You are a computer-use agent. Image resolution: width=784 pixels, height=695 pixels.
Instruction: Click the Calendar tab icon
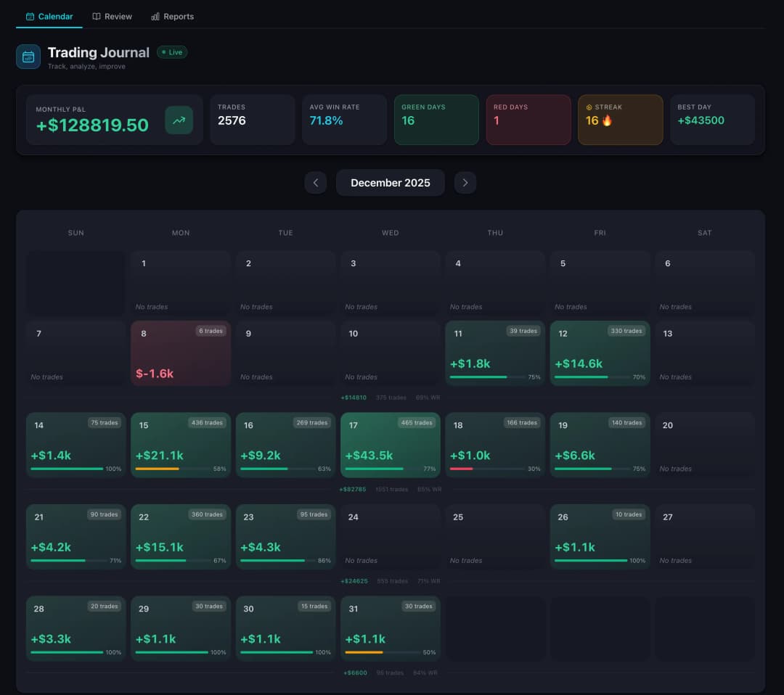(30, 16)
